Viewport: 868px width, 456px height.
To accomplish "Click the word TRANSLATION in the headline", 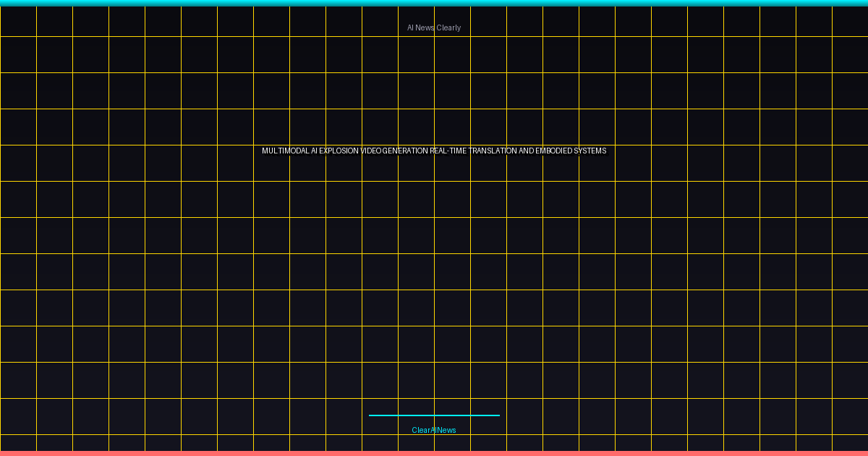I will [x=493, y=151].
